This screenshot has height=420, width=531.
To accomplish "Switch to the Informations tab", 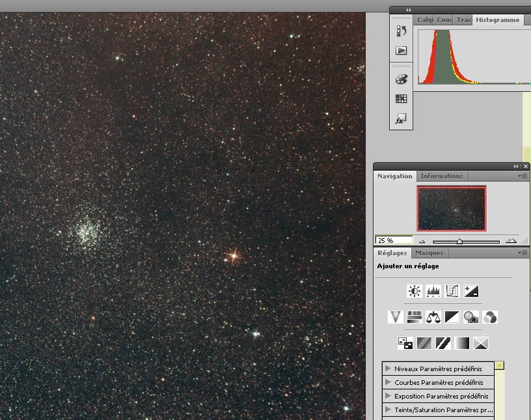I will (x=441, y=176).
